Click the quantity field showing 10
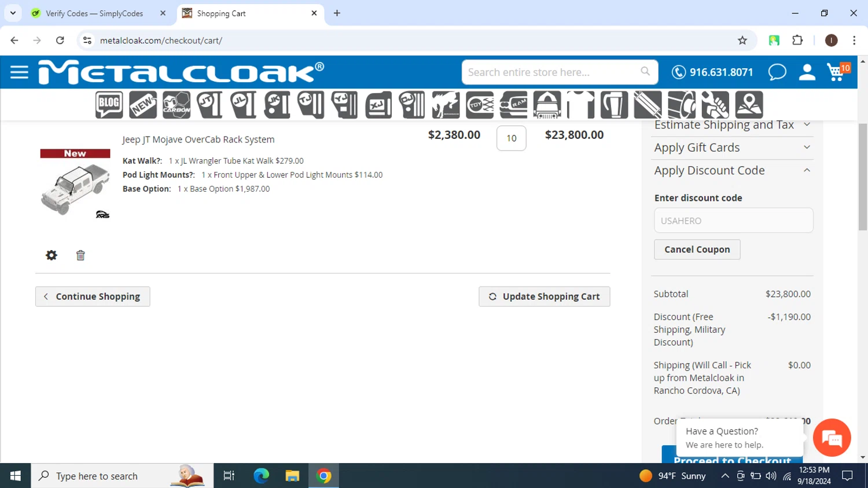868x488 pixels. click(512, 138)
